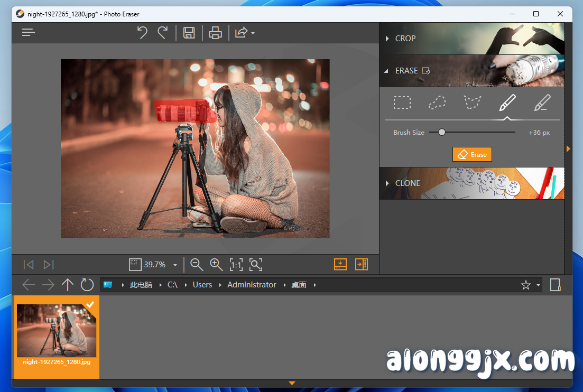This screenshot has height=392, width=583.
Task: Select the Lasso selection tool
Action: click(437, 102)
